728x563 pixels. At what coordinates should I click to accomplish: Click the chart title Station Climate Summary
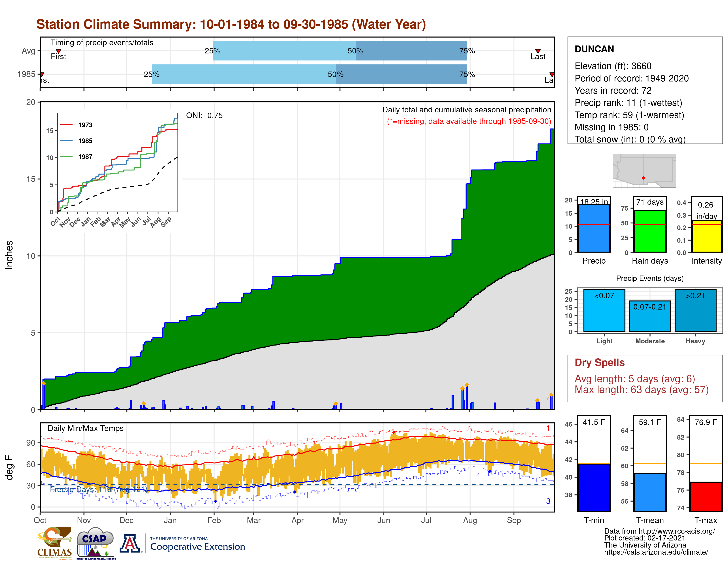pyautogui.click(x=231, y=24)
